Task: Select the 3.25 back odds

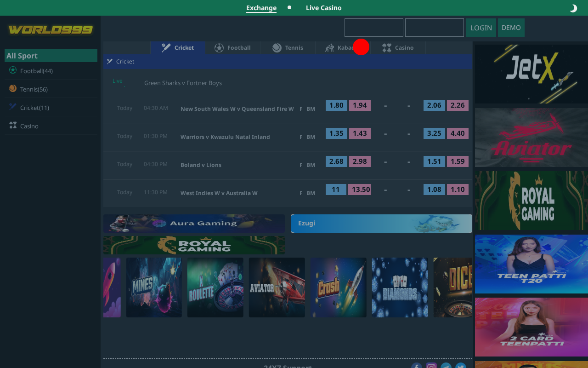Action: coord(434,133)
